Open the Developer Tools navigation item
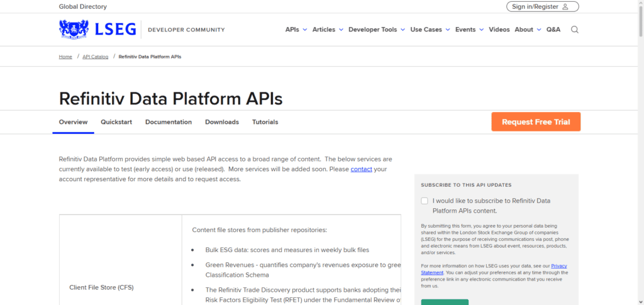This screenshot has height=305, width=644. pyautogui.click(x=372, y=30)
